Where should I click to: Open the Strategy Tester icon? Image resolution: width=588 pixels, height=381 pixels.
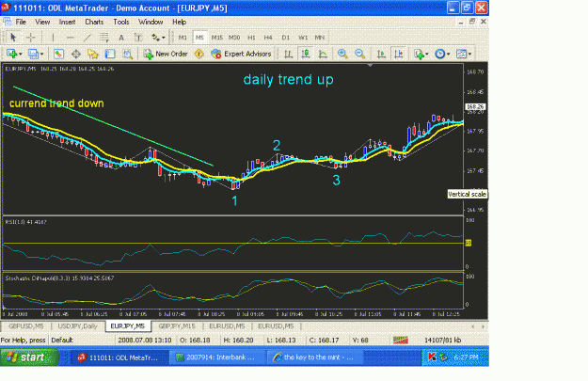[128, 54]
